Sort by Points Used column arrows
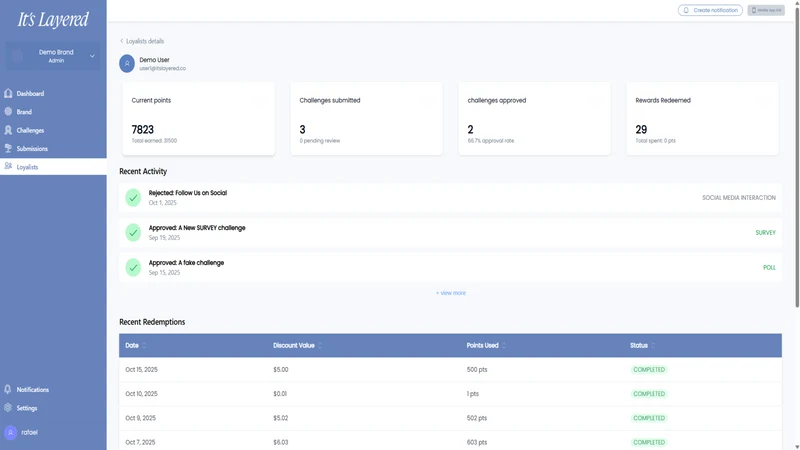The width and height of the screenshot is (800, 450). click(x=504, y=345)
